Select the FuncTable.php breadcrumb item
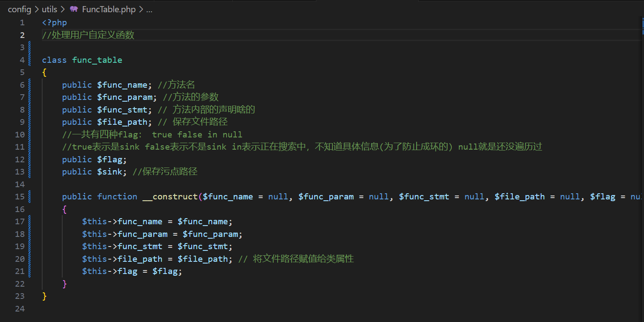Viewport: 644px width, 322px height. [108, 9]
